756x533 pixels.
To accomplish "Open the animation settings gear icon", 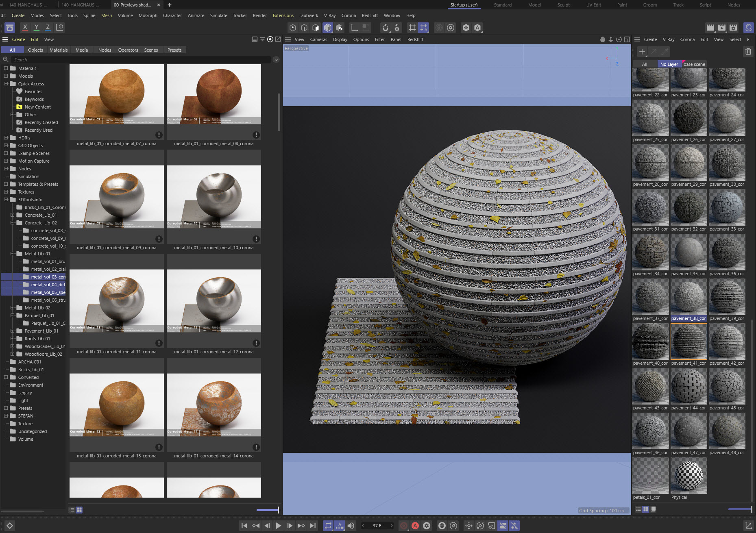I will (x=427, y=526).
